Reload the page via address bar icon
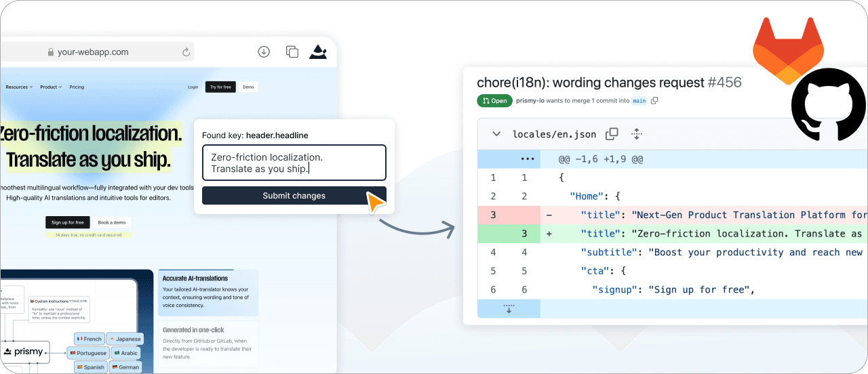Screen dimensions: 868x374 coord(186,52)
